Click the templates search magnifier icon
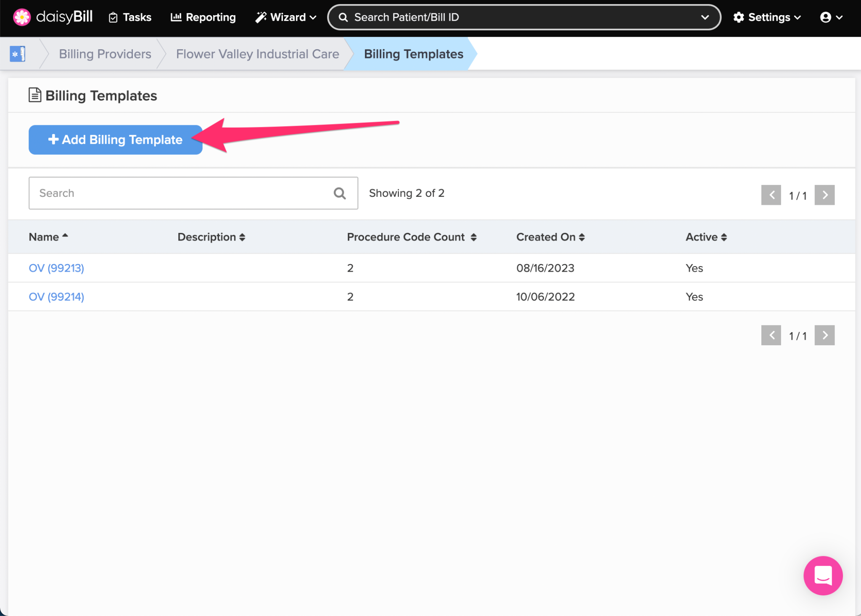Viewport: 861px width, 616px height. tap(340, 193)
